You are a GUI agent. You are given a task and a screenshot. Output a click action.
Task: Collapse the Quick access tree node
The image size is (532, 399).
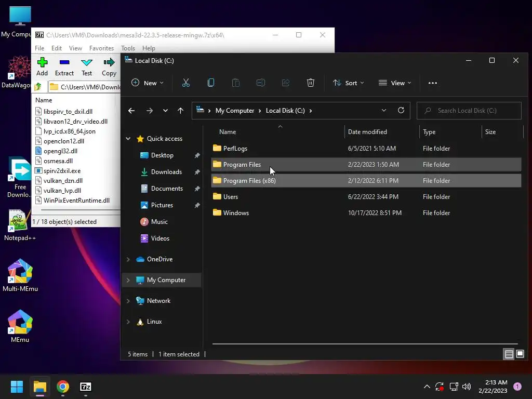[x=128, y=138]
